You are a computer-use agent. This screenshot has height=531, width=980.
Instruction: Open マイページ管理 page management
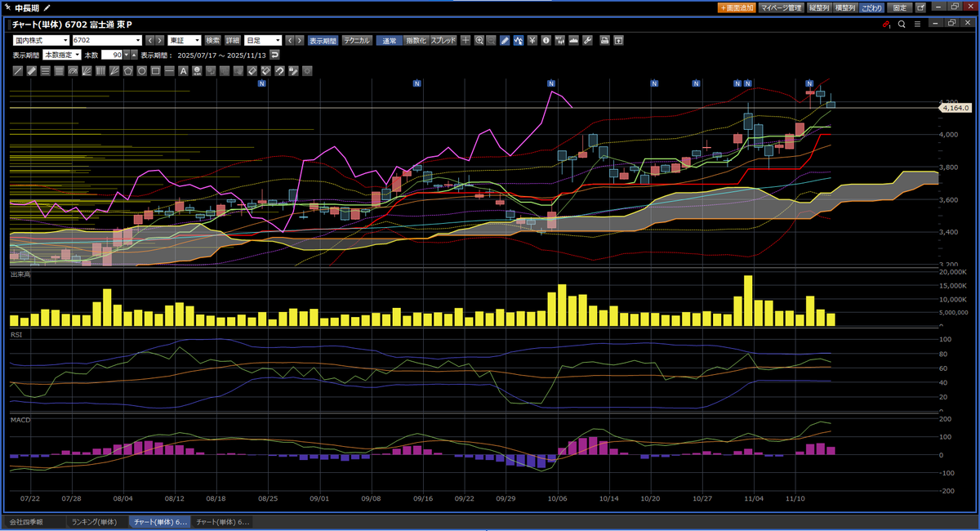click(x=781, y=7)
